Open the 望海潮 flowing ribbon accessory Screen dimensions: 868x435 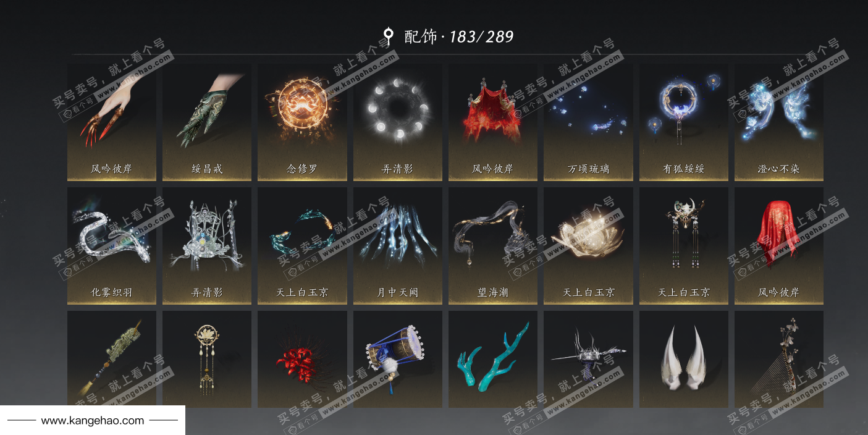(x=493, y=246)
